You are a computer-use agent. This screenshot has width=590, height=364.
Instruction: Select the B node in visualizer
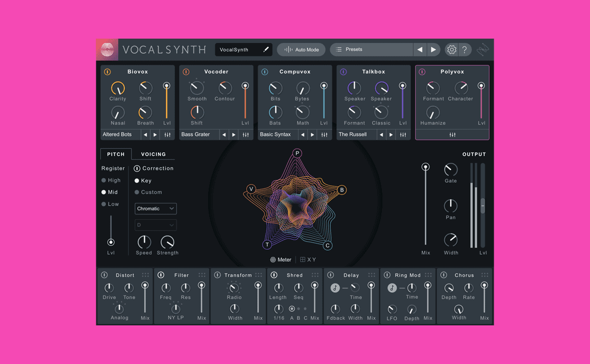point(342,190)
